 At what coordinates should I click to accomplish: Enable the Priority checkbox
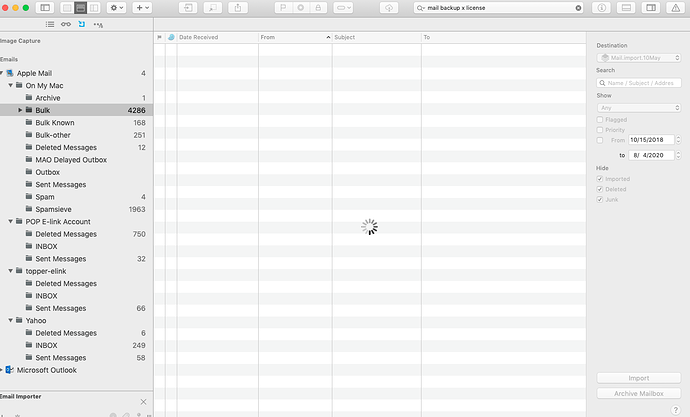pos(600,130)
